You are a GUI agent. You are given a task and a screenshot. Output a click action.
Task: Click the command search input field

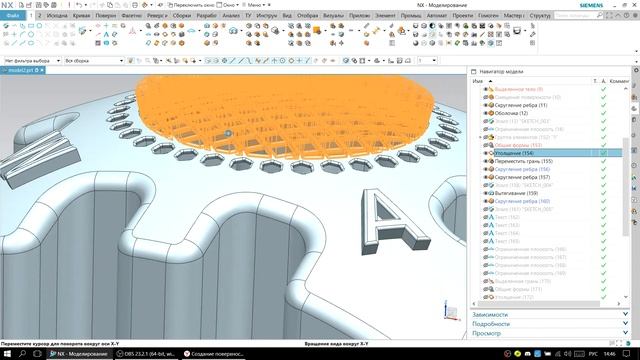(576, 16)
